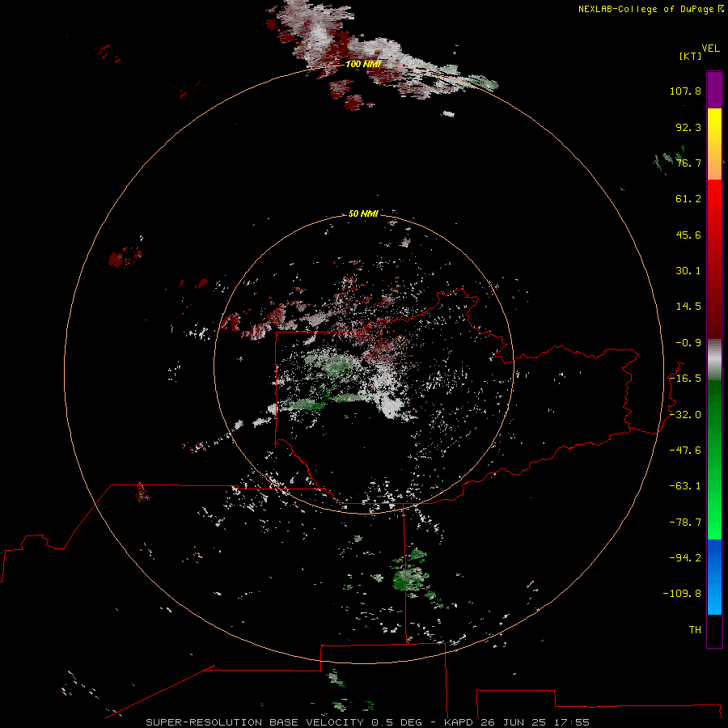
Task: Click the 45.6 legend value
Action: pyautogui.click(x=688, y=235)
